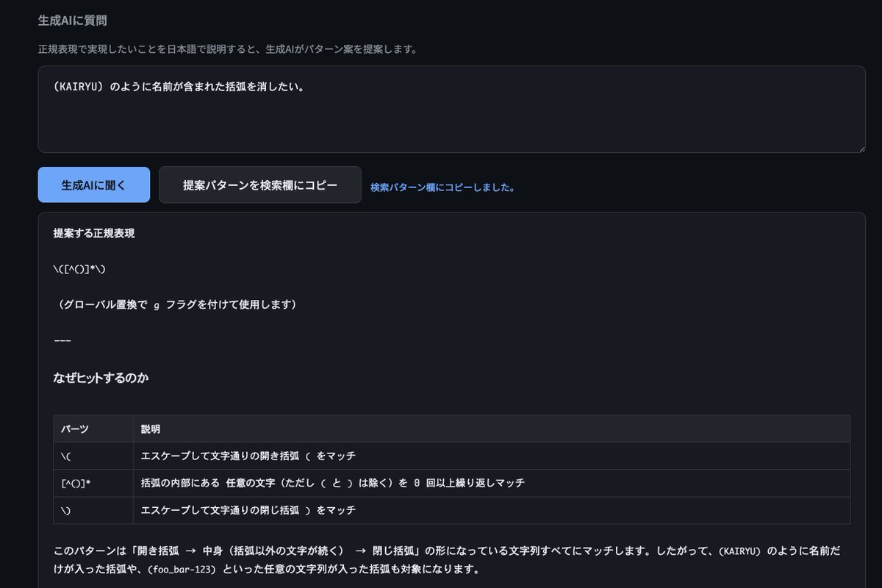
Task: Grab the textarea resize handle corner
Action: tap(861, 148)
